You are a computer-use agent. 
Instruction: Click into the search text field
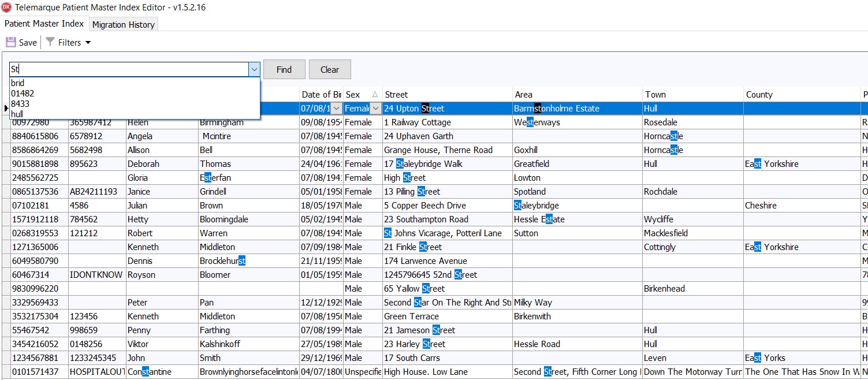(x=127, y=69)
